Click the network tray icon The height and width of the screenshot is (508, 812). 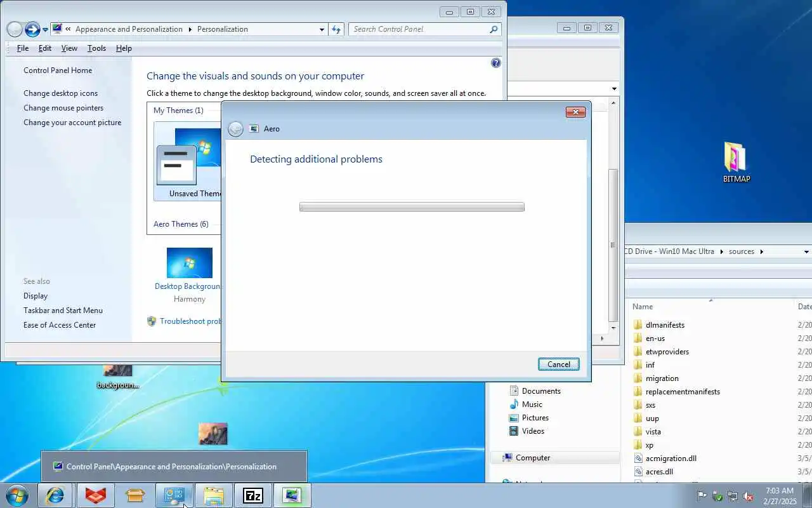[733, 496]
